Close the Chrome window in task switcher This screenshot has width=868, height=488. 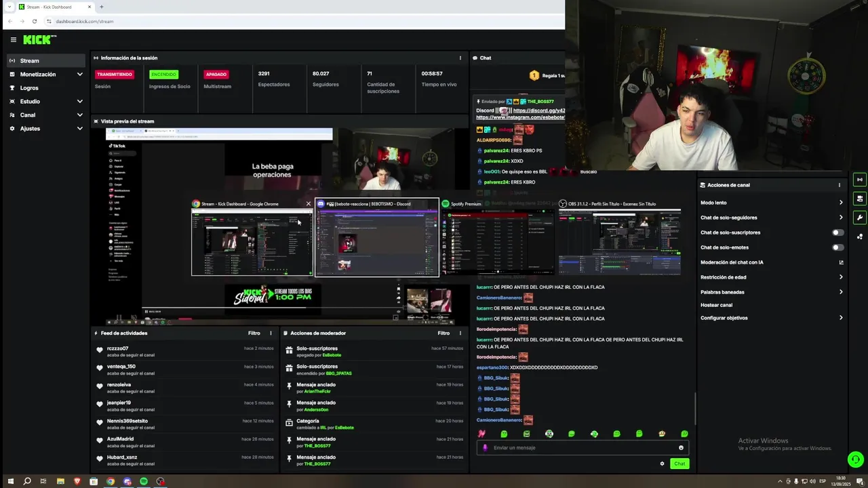[308, 203]
